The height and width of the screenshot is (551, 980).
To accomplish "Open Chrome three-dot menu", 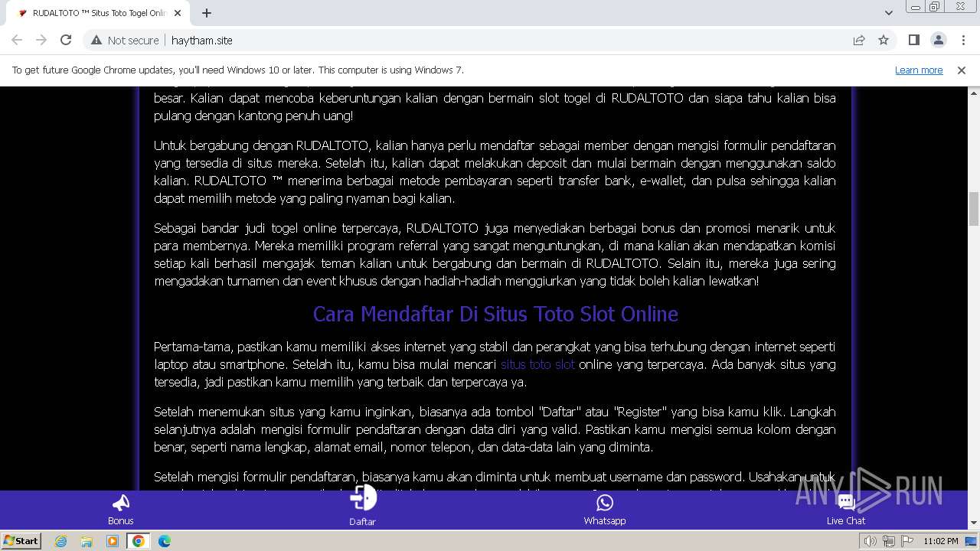I will pyautogui.click(x=962, y=40).
